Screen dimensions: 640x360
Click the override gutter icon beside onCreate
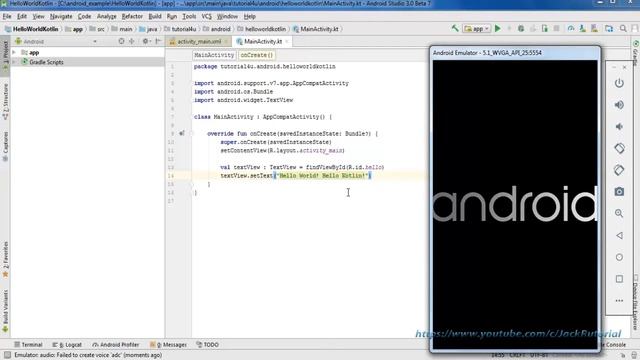point(182,133)
